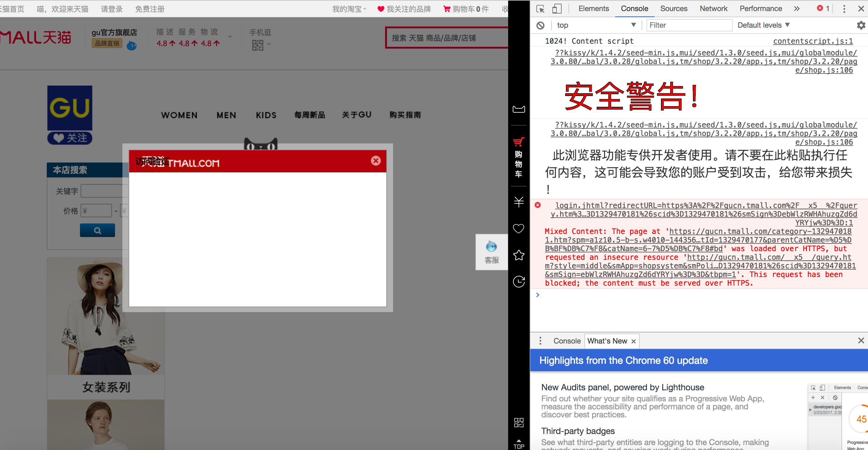Open the DevTools more options menu

pos(844,8)
